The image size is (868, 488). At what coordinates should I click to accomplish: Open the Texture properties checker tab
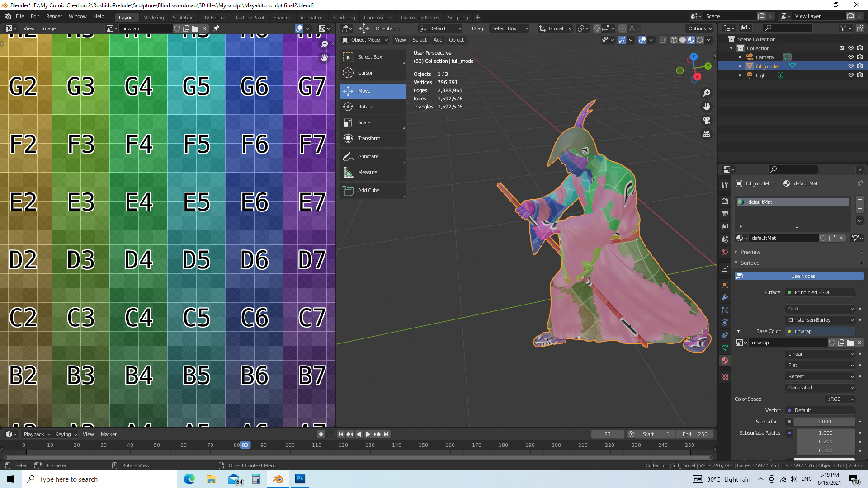coord(725,377)
